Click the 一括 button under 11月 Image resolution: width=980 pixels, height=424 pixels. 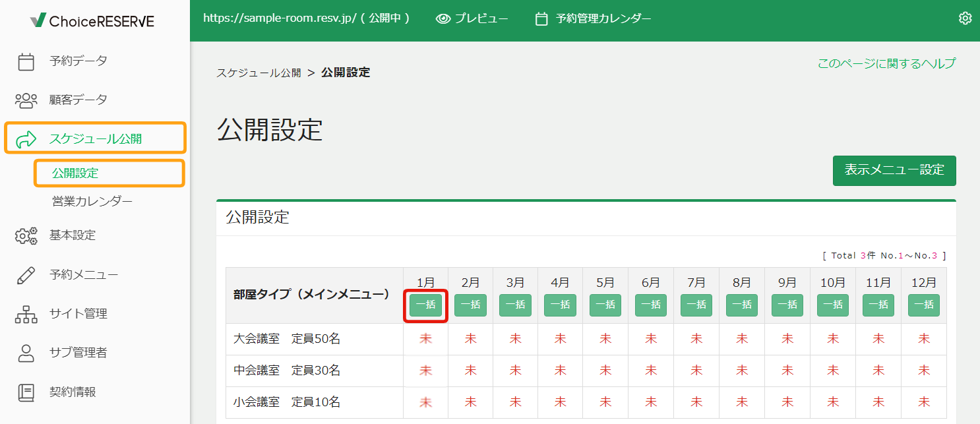[x=878, y=305]
